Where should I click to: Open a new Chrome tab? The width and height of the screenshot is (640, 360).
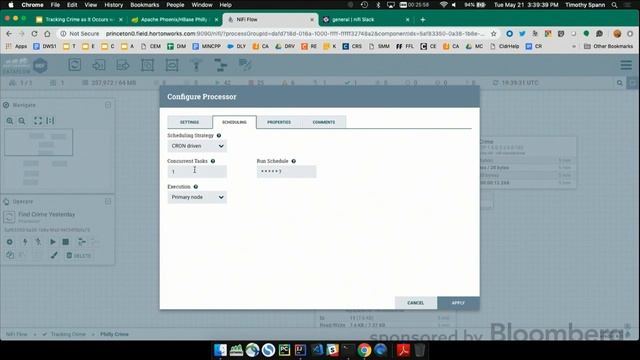423,20
